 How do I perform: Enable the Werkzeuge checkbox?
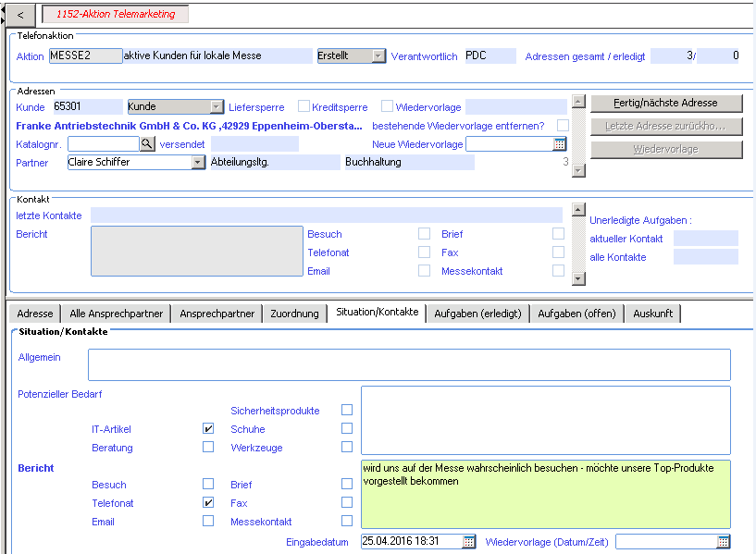click(347, 447)
